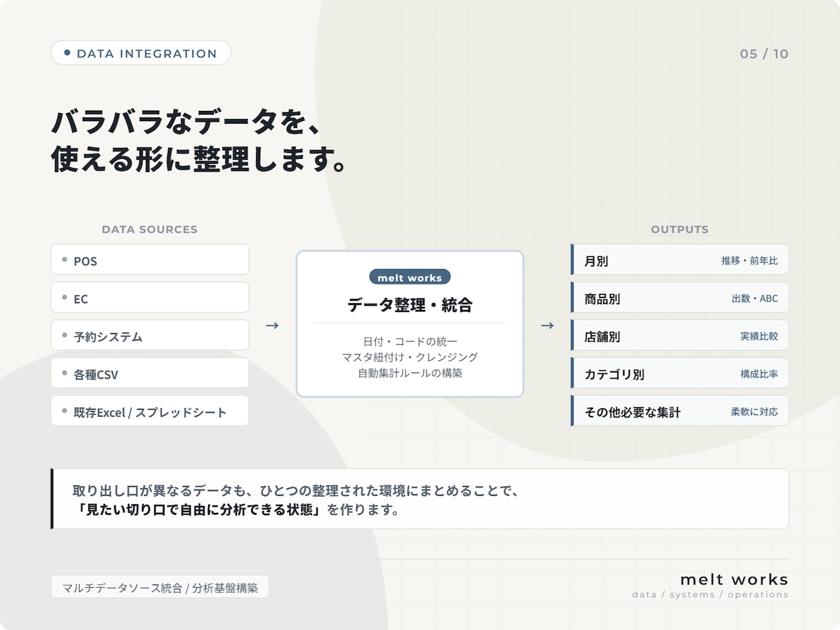
Task: Click the DATA INTEGRATION badge
Action: click(140, 53)
